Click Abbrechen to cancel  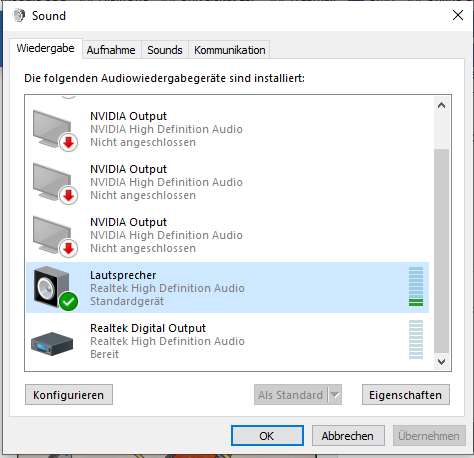(348, 436)
